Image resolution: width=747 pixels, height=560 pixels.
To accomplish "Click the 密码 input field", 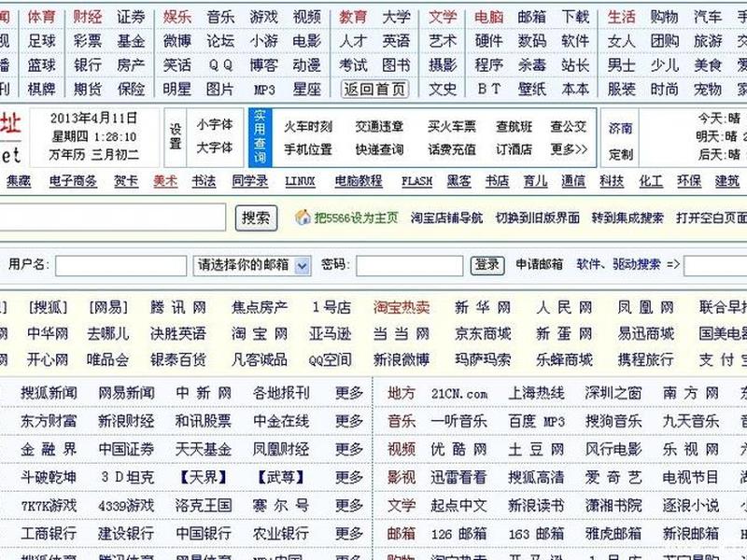I will point(409,265).
